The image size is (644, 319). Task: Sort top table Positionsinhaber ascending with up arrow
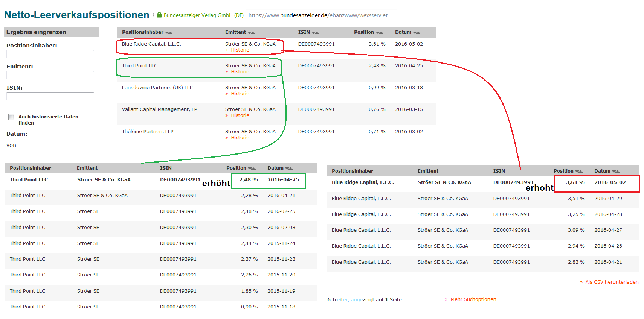(x=171, y=33)
